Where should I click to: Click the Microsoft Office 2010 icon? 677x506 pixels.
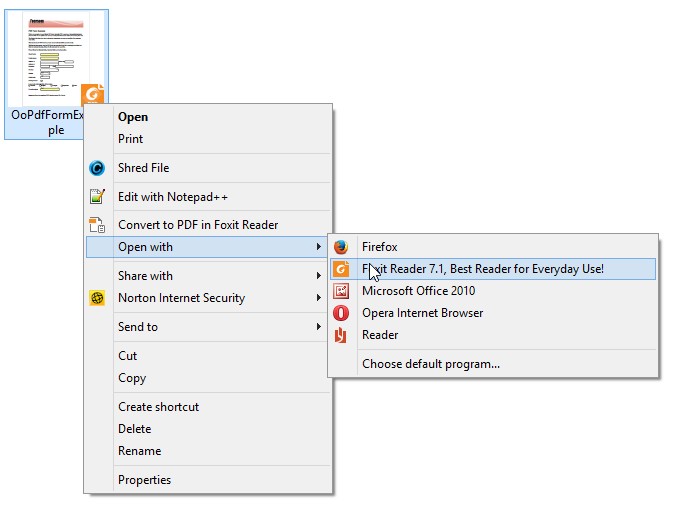click(x=341, y=291)
